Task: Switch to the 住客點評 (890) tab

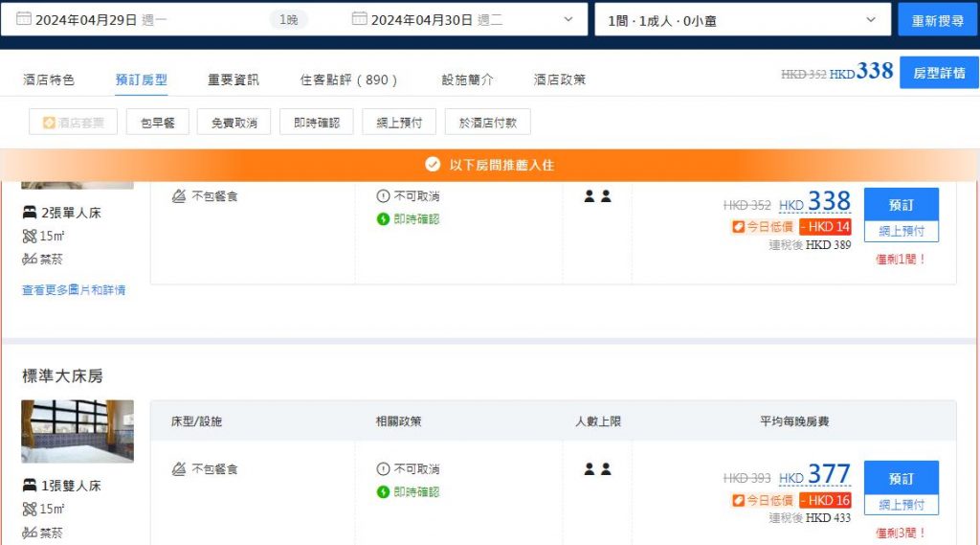Action: coord(349,79)
